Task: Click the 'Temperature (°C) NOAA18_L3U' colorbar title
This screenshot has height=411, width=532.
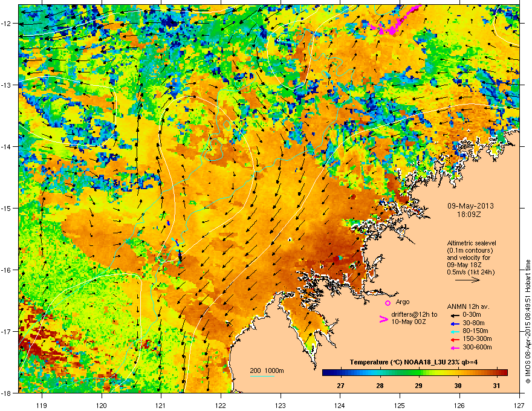Action: [397, 363]
